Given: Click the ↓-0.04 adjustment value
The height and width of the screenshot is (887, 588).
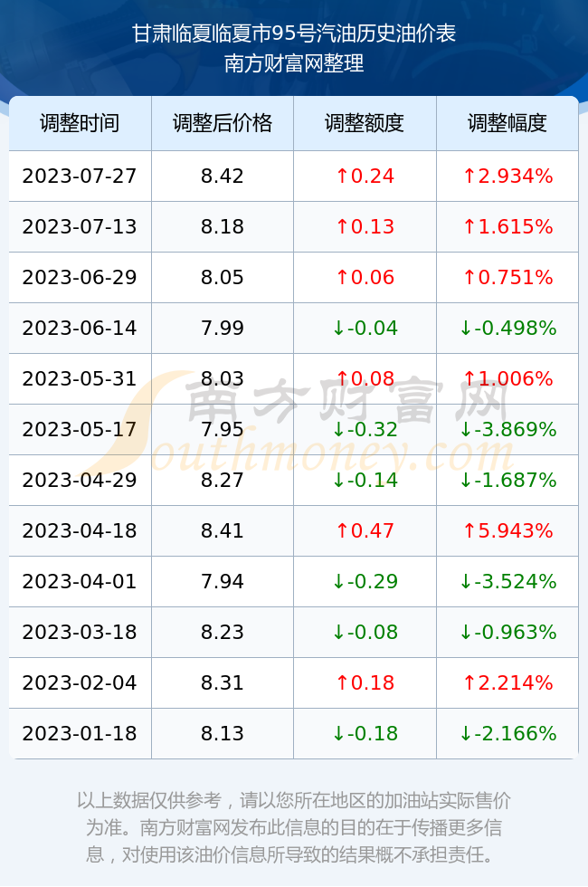Looking at the screenshot, I should pos(365,328).
